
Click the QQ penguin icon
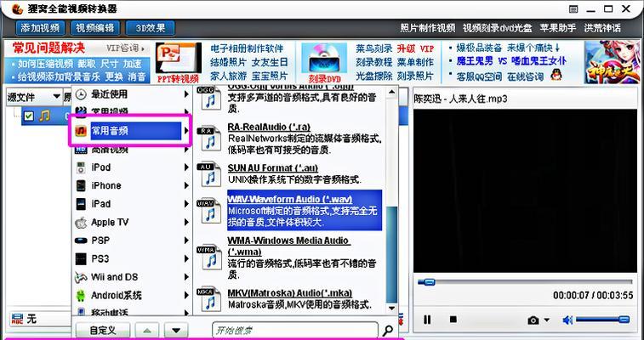556,76
